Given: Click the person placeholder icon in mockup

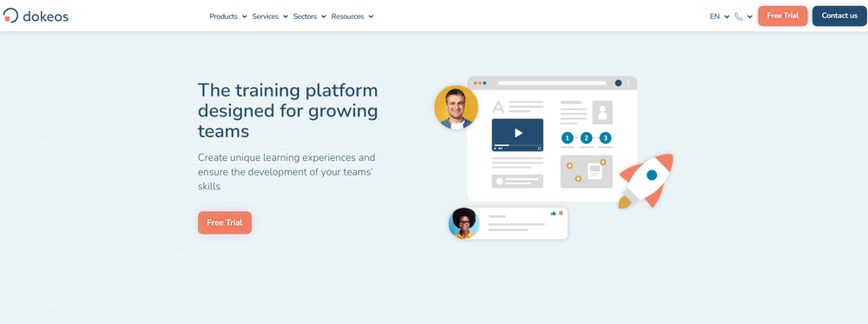Looking at the screenshot, I should (602, 112).
